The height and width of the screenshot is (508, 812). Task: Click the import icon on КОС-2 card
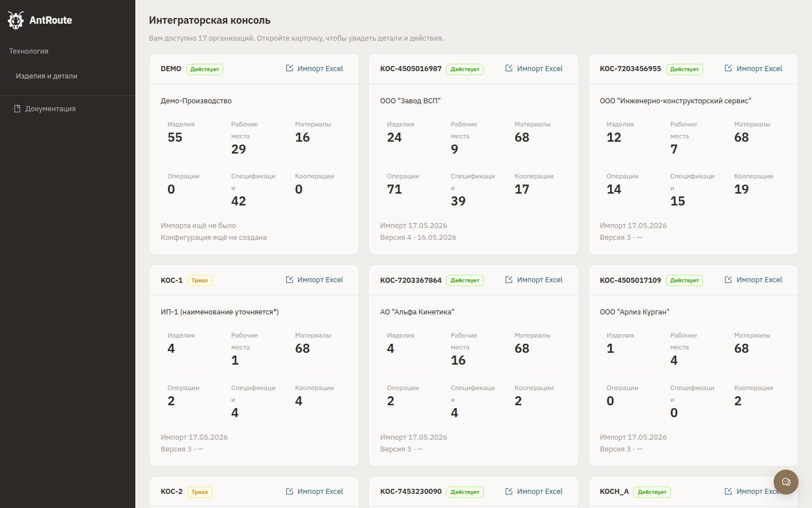pyautogui.click(x=289, y=491)
